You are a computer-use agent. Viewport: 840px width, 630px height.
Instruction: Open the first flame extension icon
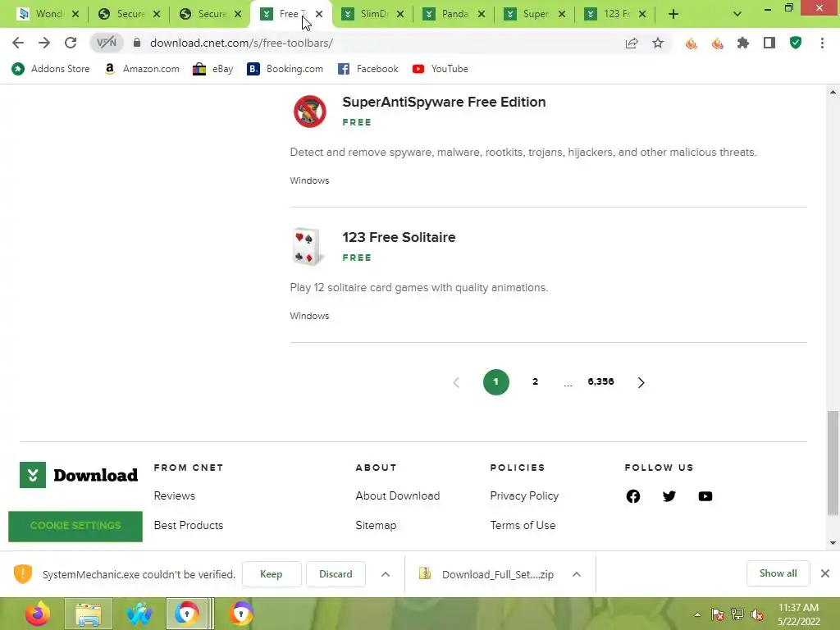(x=691, y=43)
